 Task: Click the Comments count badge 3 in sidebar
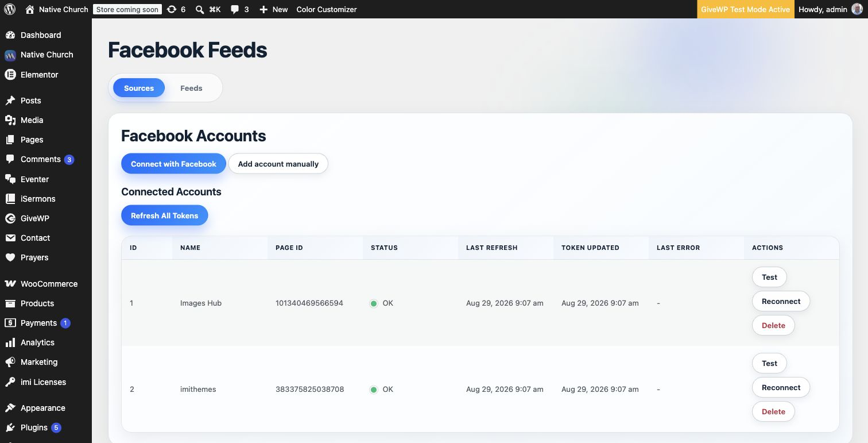click(69, 160)
